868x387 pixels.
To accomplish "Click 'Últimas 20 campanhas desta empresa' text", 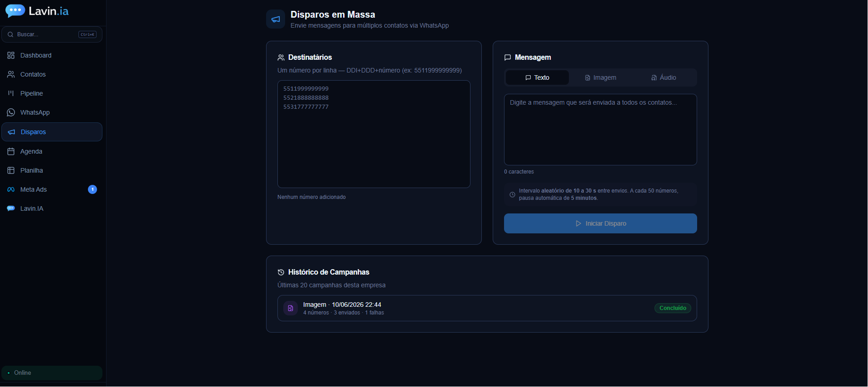I will [331, 285].
